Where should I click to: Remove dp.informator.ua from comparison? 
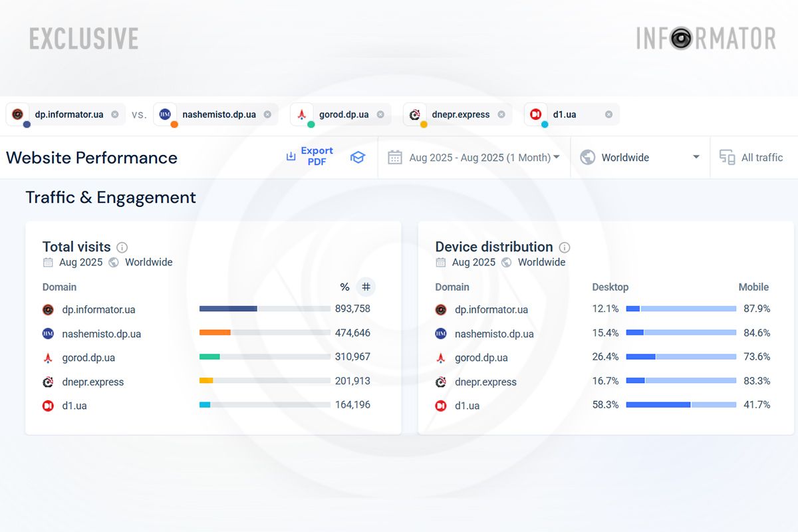click(115, 114)
